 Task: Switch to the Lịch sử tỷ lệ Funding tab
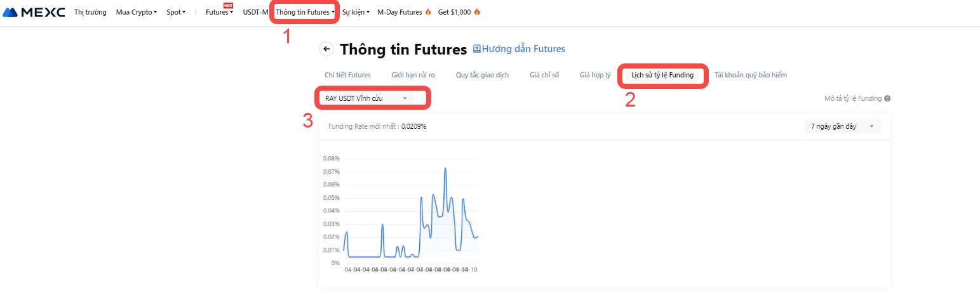(x=662, y=75)
